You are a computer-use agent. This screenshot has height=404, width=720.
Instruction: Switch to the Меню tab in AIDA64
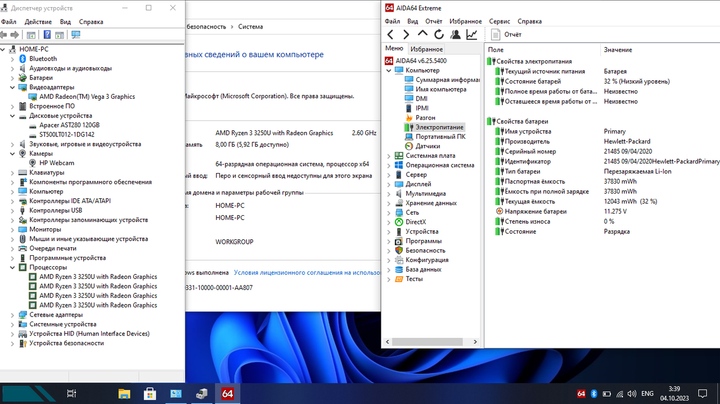[x=394, y=48]
